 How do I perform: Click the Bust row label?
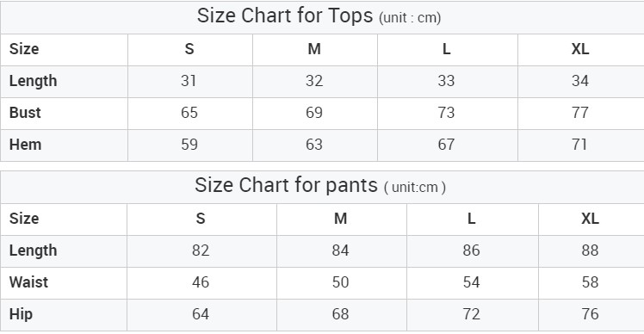25,113
